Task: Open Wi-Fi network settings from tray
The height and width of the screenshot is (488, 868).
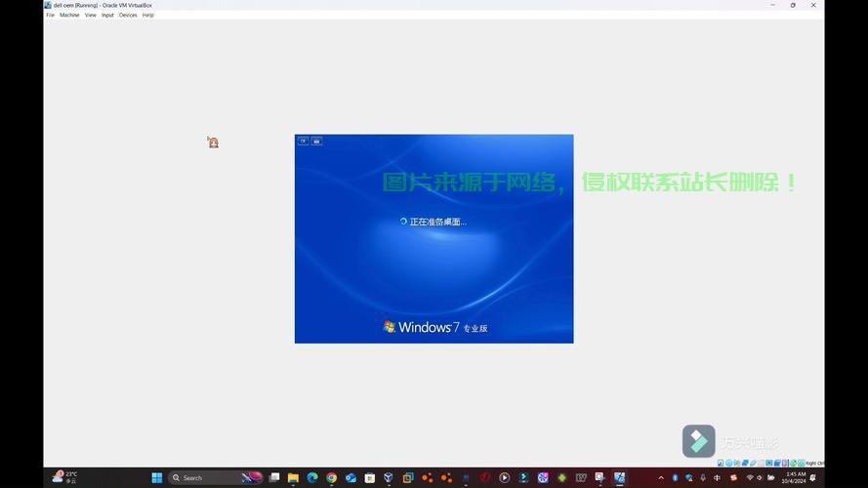Action: [x=750, y=477]
